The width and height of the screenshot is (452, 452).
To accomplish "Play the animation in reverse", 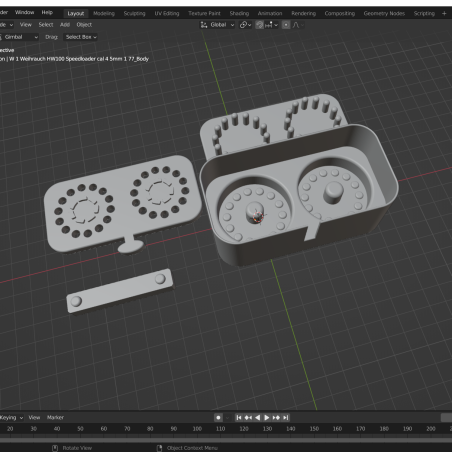I will (x=257, y=418).
